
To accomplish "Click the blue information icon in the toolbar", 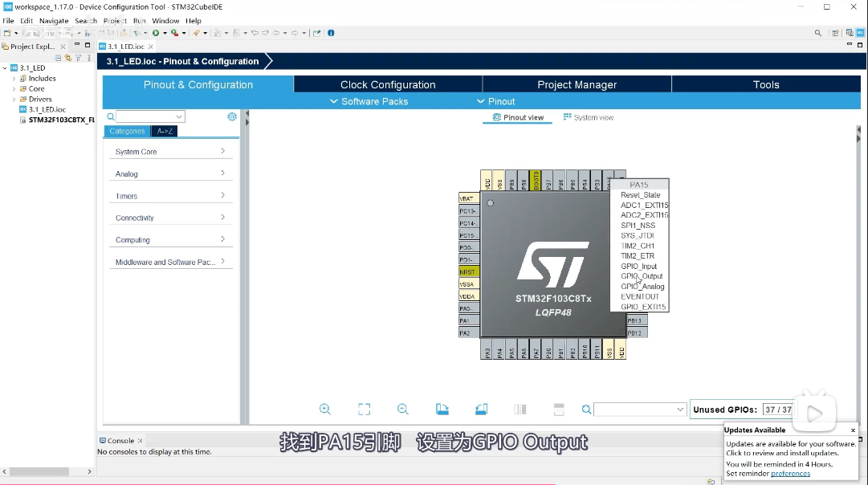I will [x=331, y=33].
